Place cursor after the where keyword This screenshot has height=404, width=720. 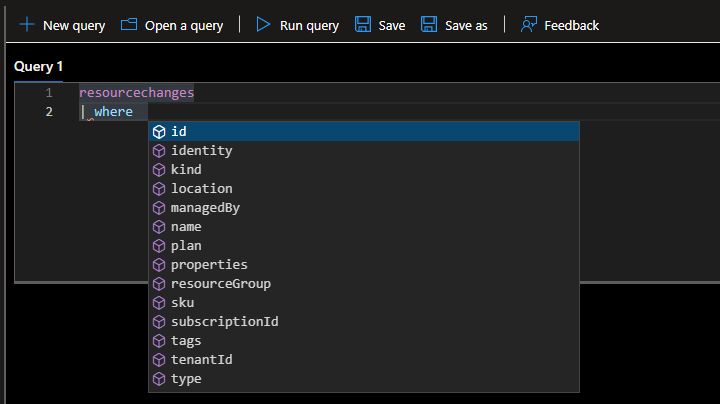pyautogui.click(x=134, y=112)
